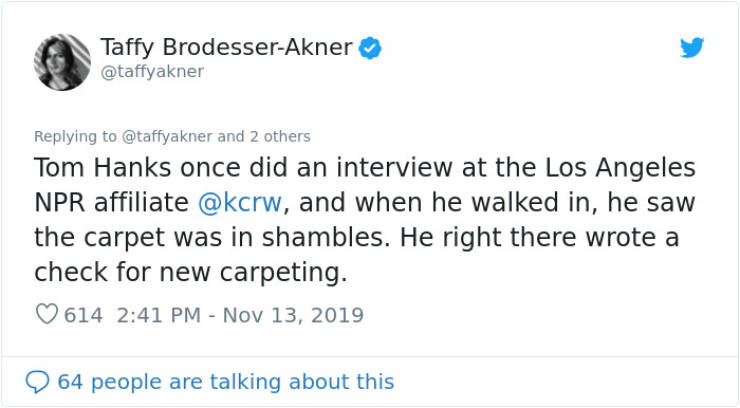Viewport: 740px width, 408px height.
Task: Open Taffy Brodesser-Akner's profile photo
Action: coord(62,62)
